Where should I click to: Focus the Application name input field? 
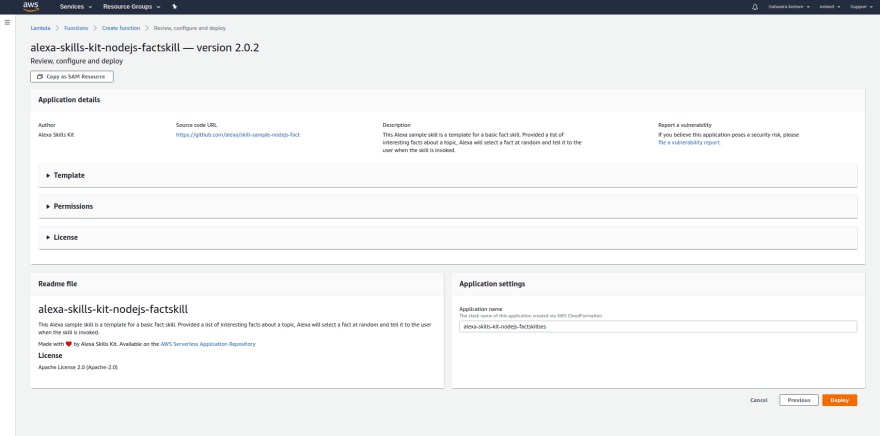tap(658, 327)
